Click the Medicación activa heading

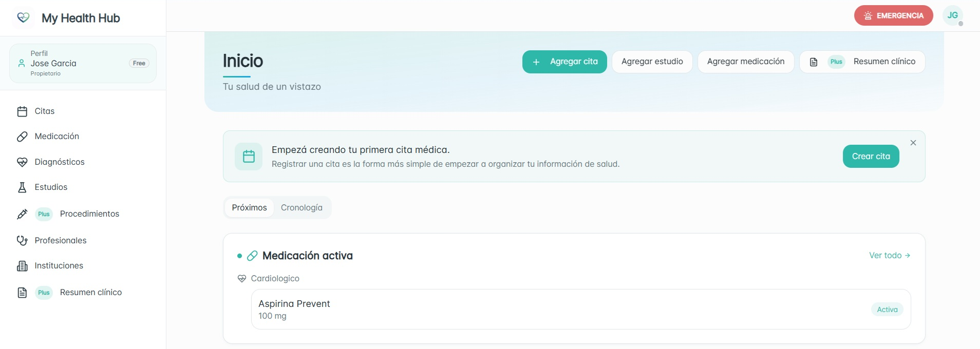point(307,256)
